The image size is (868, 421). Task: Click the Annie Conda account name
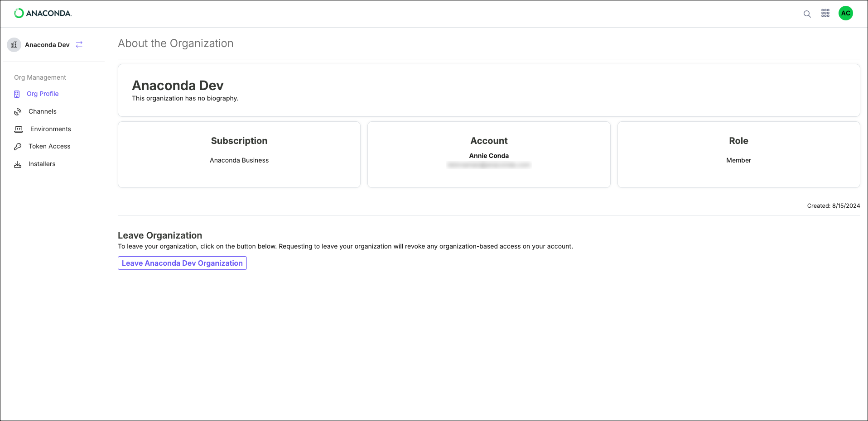489,156
